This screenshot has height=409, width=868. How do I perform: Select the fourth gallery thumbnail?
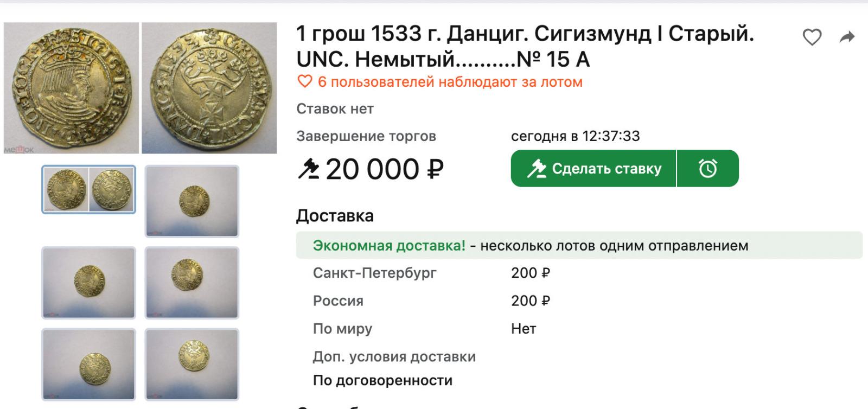[x=192, y=283]
